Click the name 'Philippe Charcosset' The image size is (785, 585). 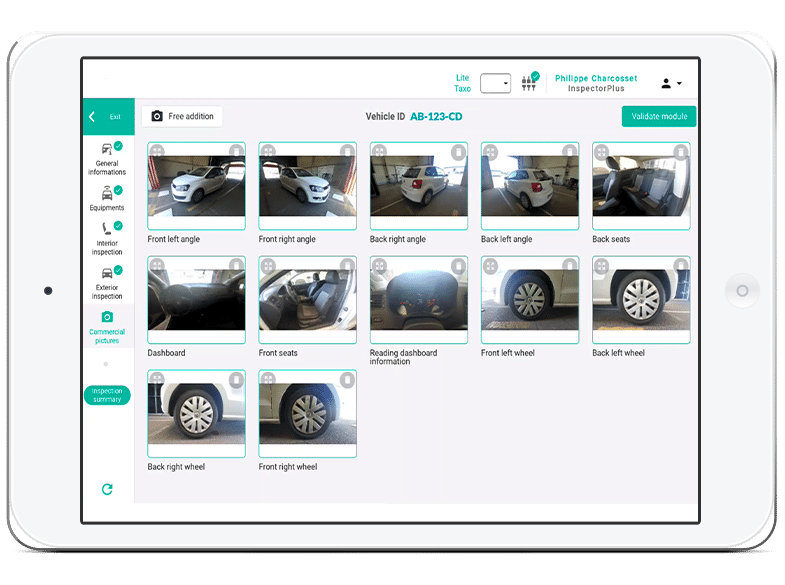tap(596, 78)
